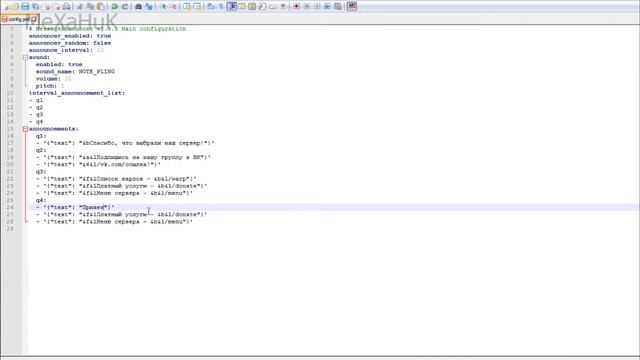Play back the recorded macro icon
The image size is (640, 360).
317,7
